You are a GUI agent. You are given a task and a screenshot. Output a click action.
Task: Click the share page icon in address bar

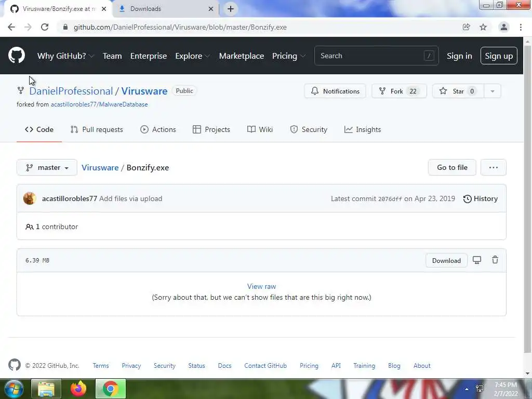click(466, 27)
